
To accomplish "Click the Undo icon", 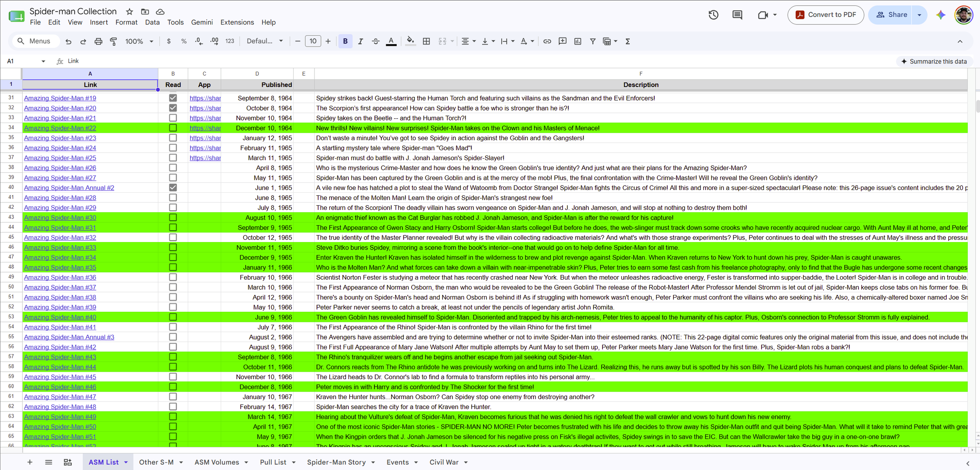I will coord(69,41).
